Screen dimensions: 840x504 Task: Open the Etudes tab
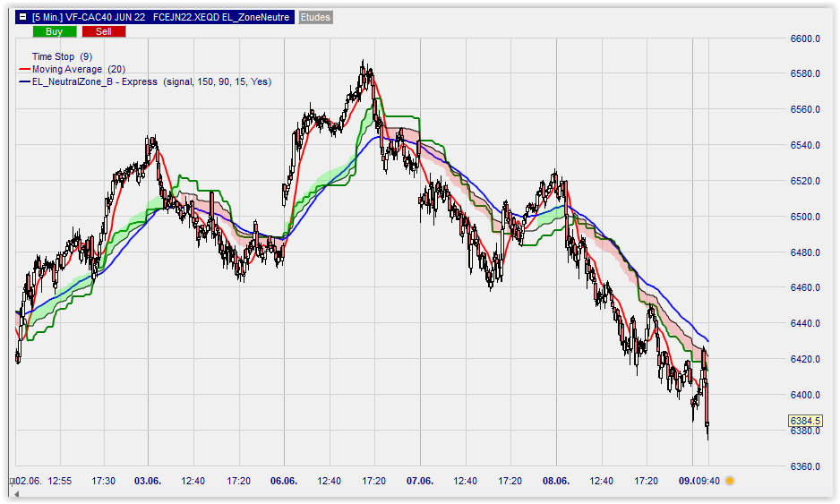(x=315, y=17)
